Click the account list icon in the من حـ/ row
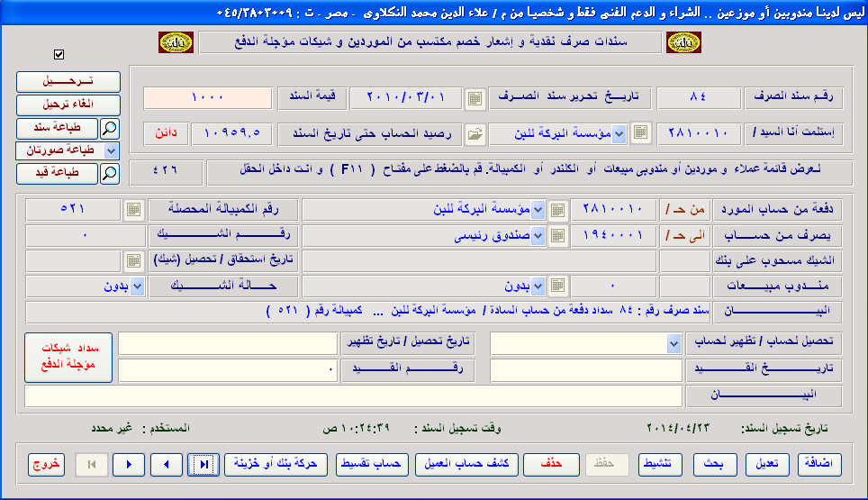Image resolution: width=868 pixels, height=500 pixels. point(557,210)
